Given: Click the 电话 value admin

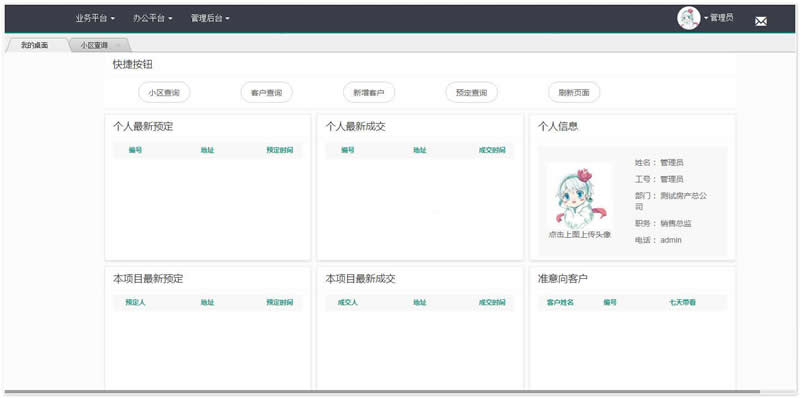Looking at the screenshot, I should coord(671,240).
